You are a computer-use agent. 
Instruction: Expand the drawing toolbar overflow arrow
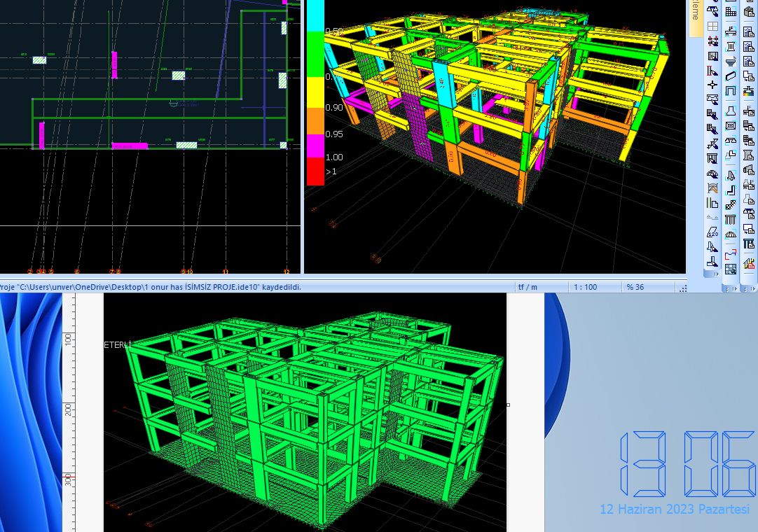[717, 274]
